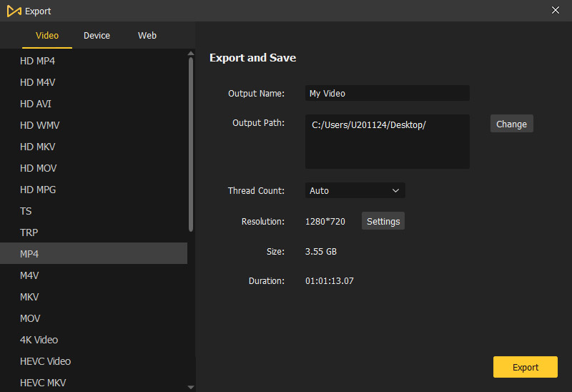Switch to the Device tab
The width and height of the screenshot is (572, 392).
click(97, 35)
